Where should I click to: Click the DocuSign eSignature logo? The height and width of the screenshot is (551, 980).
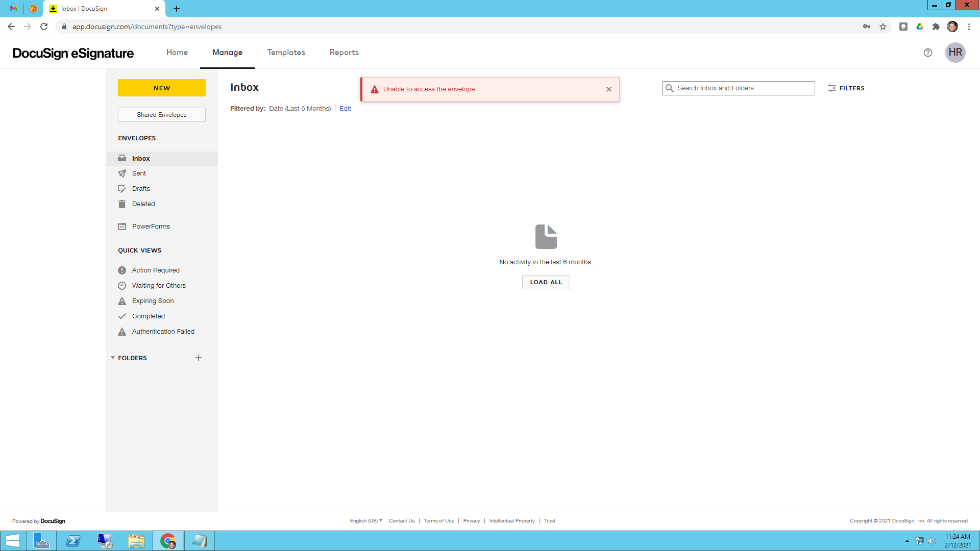pos(73,53)
